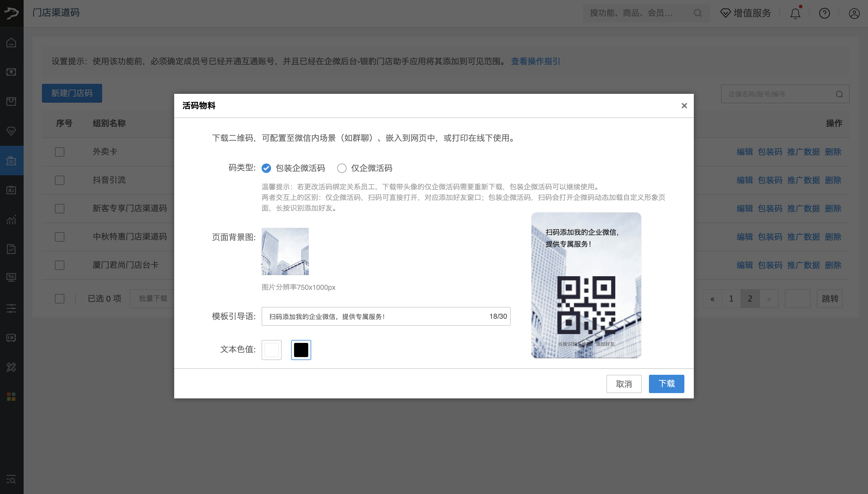
Task: Open the diamond member sidebar icon
Action: point(11,131)
